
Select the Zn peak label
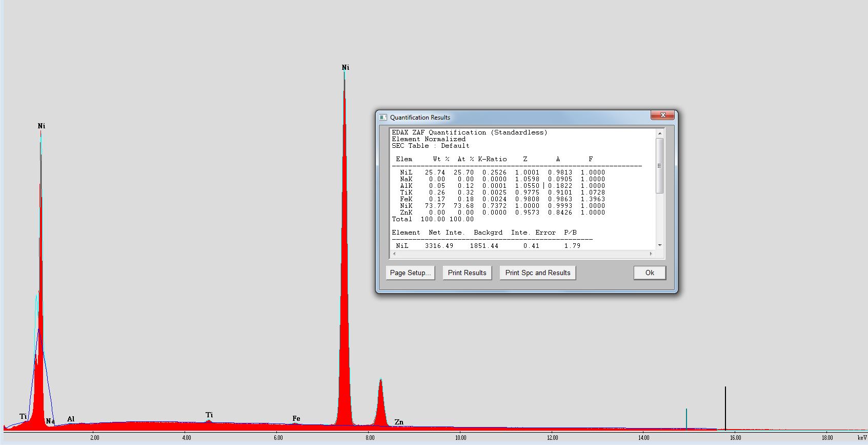(399, 422)
